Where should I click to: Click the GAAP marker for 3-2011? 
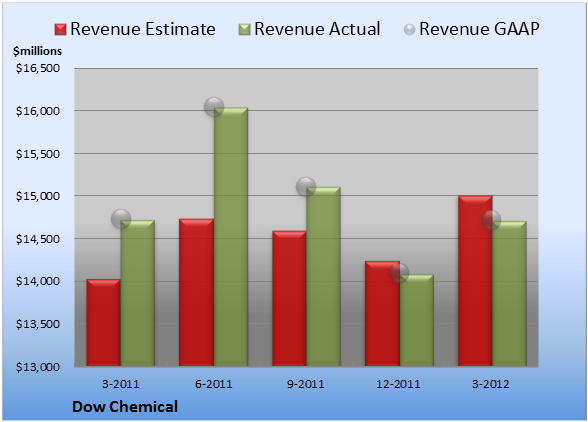[121, 219]
